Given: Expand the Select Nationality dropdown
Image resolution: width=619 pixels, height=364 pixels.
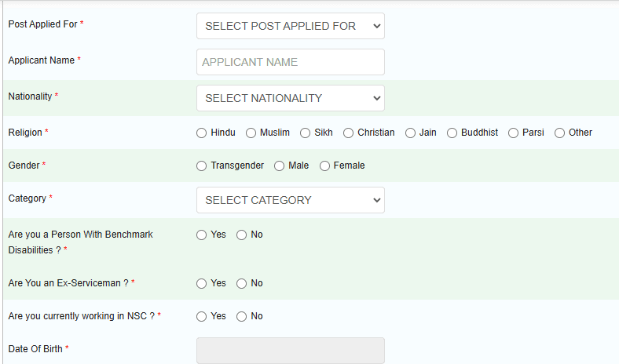Looking at the screenshot, I should [290, 98].
